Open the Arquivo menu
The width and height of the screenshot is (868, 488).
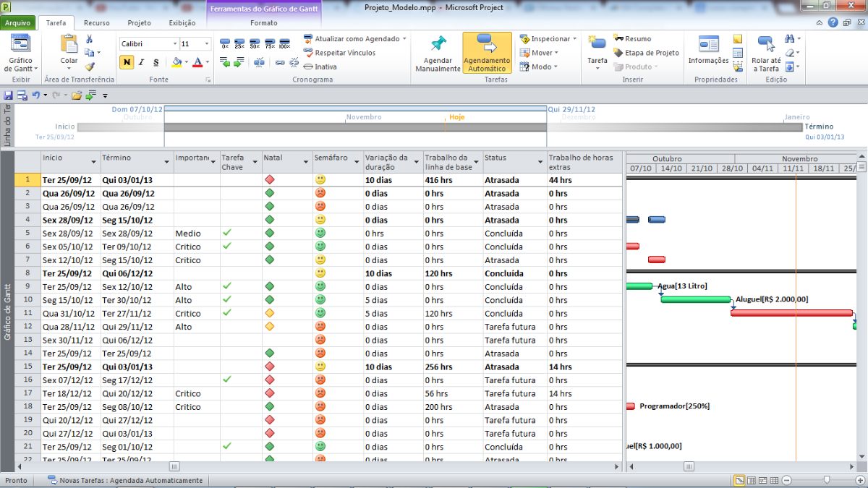pyautogui.click(x=17, y=22)
